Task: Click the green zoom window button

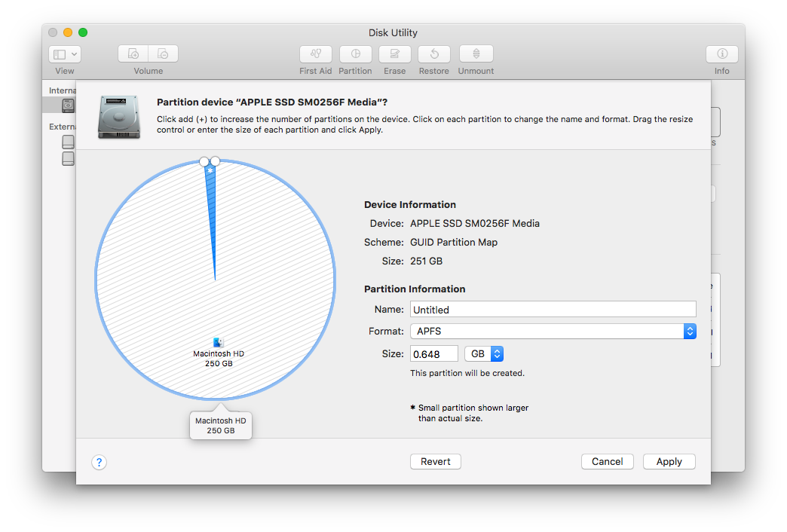Action: pos(84,32)
